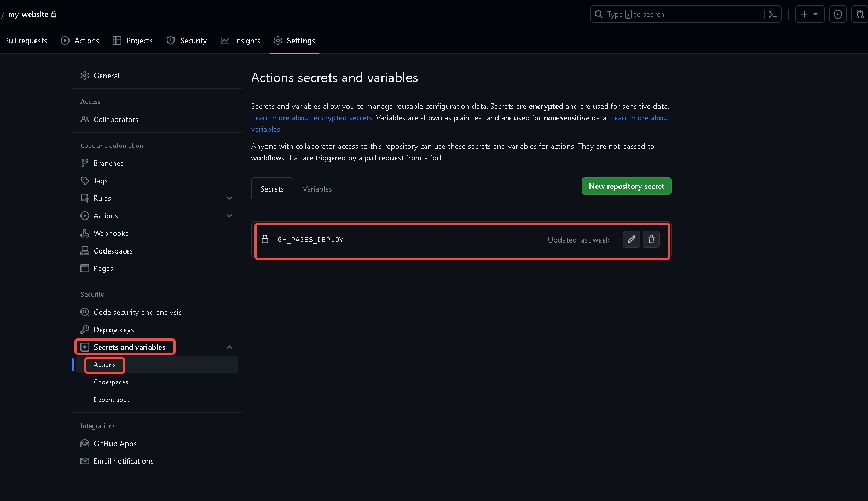868x501 pixels.
Task: Open the pull requests icon in top-right header
Action: tap(860, 14)
